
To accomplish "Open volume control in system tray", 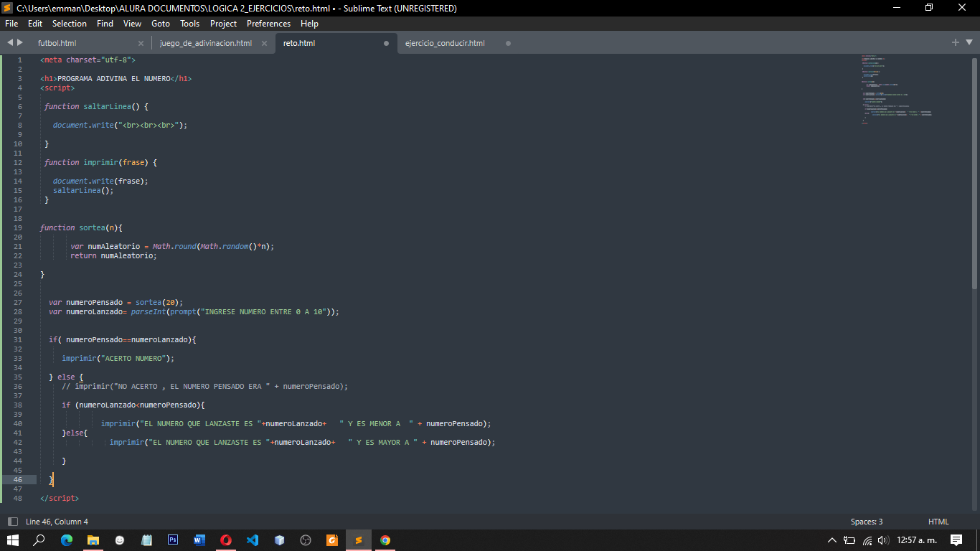I will 883,540.
